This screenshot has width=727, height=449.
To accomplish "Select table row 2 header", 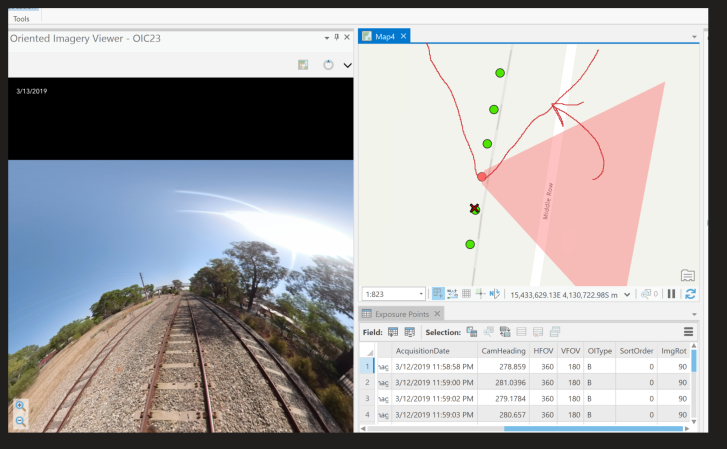I will click(367, 382).
